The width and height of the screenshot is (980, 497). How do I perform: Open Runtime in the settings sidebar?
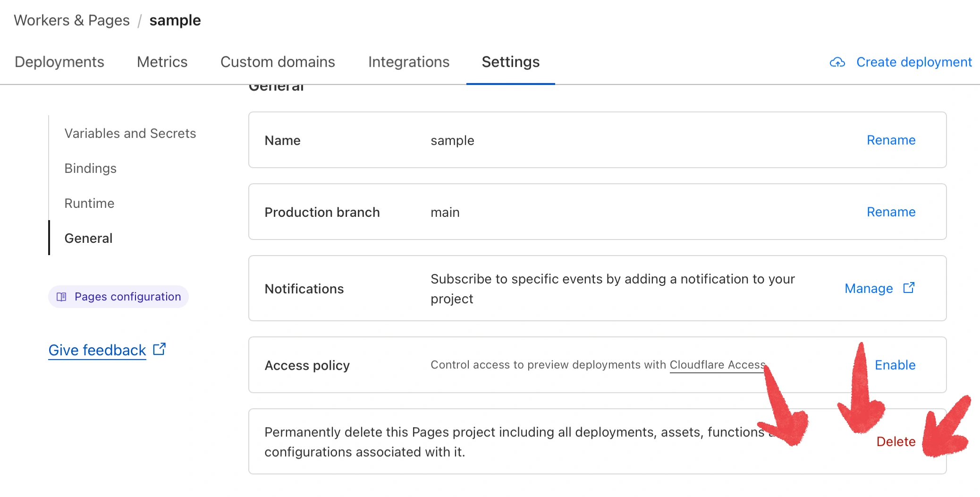pos(89,203)
